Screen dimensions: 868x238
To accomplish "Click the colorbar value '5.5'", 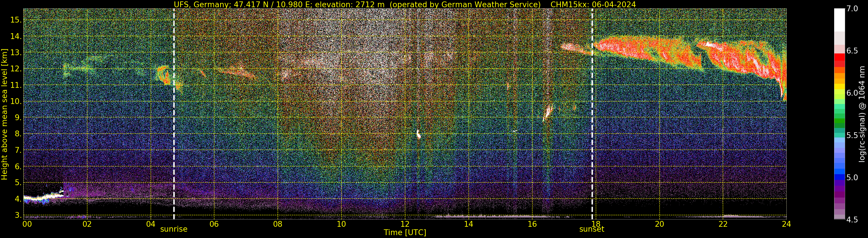I will click(x=852, y=135).
